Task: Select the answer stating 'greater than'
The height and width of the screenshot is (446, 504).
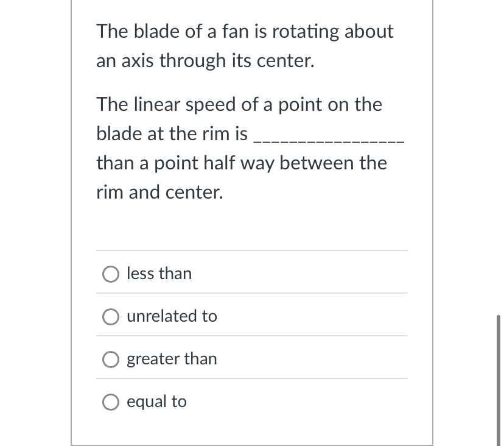Action: [171, 359]
